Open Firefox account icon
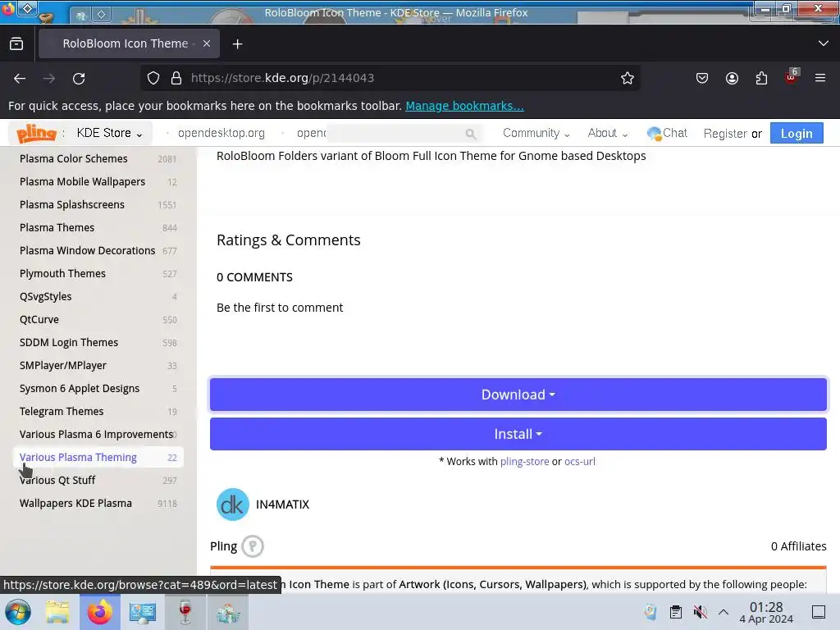The image size is (840, 630). tap(732, 78)
